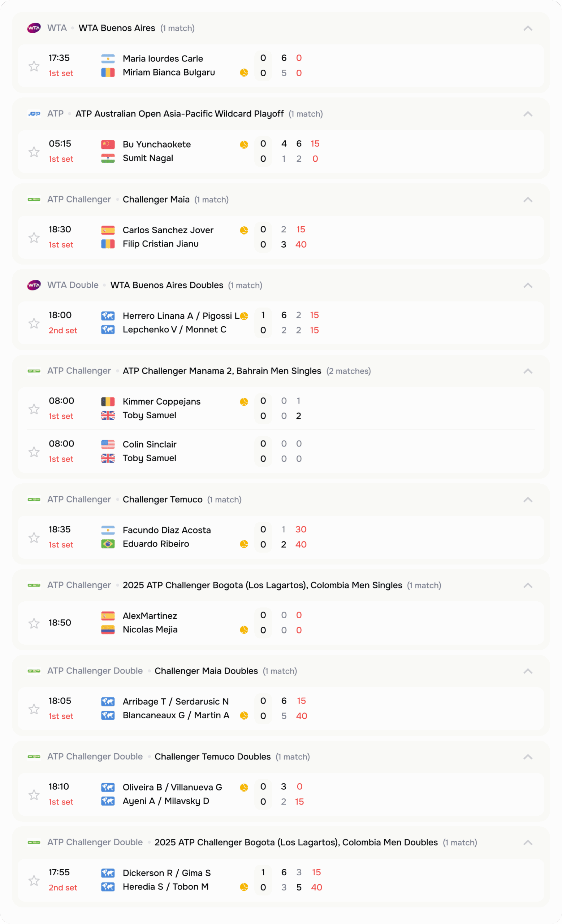
Task: Click the doubles flag icon beside Dickerson R / Gima S
Action: coord(108,873)
